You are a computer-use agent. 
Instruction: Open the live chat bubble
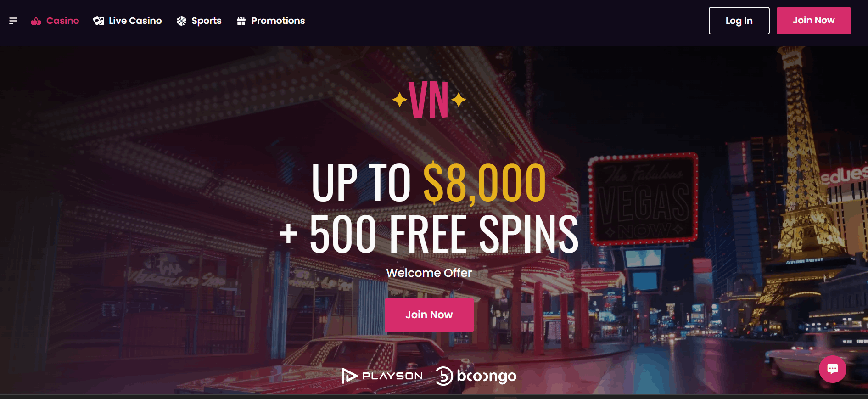tap(832, 369)
